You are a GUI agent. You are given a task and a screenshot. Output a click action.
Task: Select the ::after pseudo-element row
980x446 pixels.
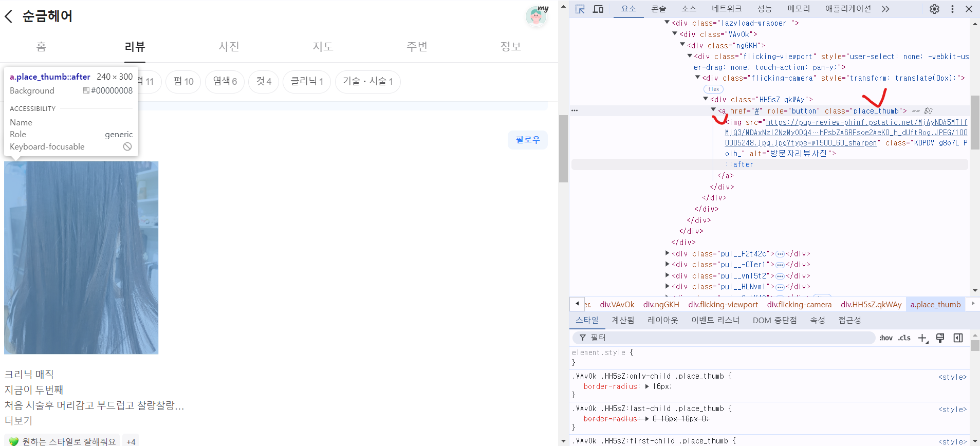click(x=769, y=164)
